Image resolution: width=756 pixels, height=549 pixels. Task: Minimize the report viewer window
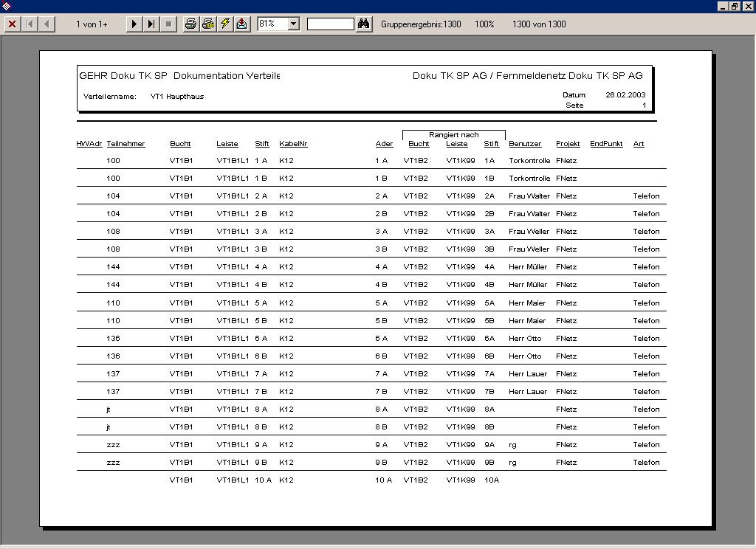[722, 6]
